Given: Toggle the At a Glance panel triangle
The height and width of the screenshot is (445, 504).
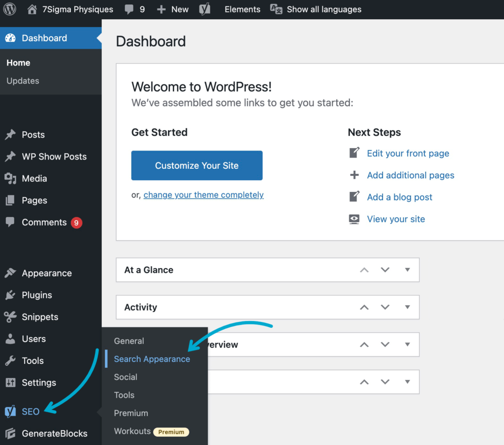Looking at the screenshot, I should pyautogui.click(x=407, y=270).
